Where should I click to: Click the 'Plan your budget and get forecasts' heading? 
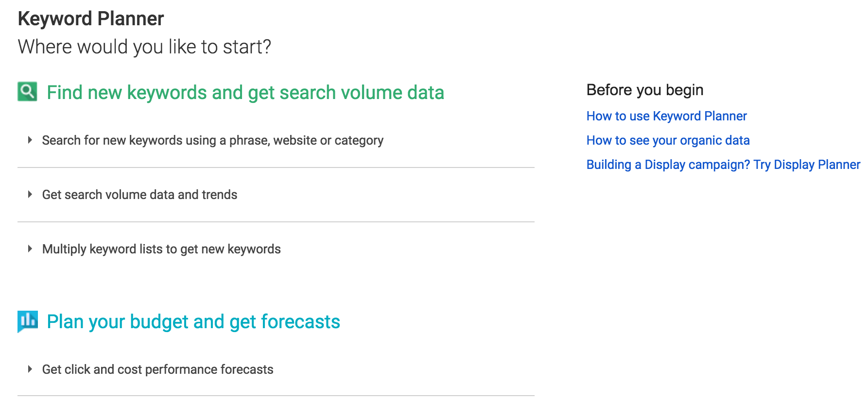[x=193, y=321]
